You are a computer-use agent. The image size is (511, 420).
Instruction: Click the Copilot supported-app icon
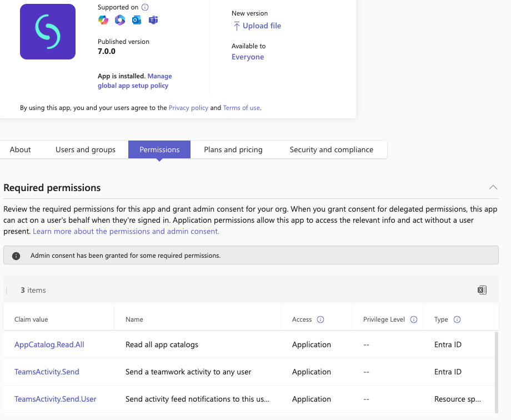tap(102, 20)
